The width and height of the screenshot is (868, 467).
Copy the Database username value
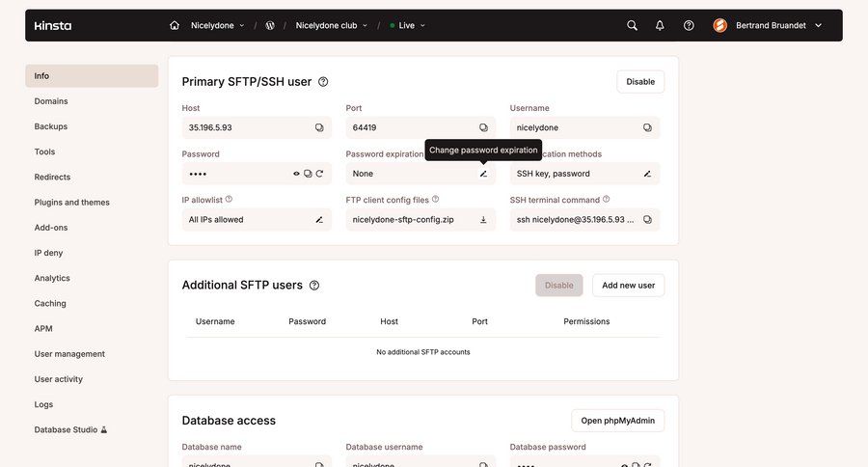point(483,464)
